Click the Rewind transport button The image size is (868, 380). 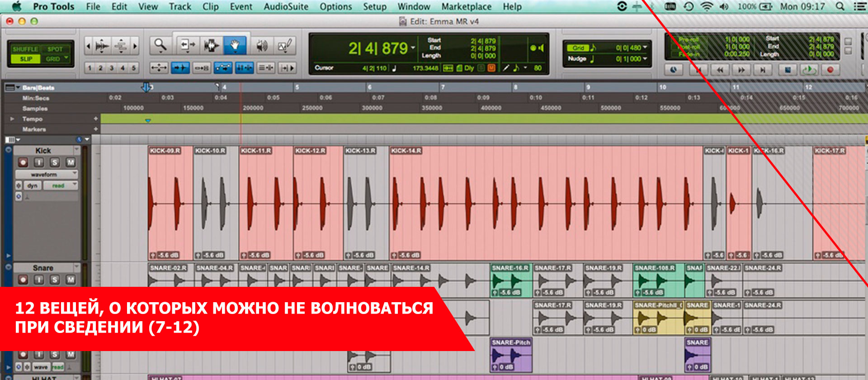(x=720, y=70)
